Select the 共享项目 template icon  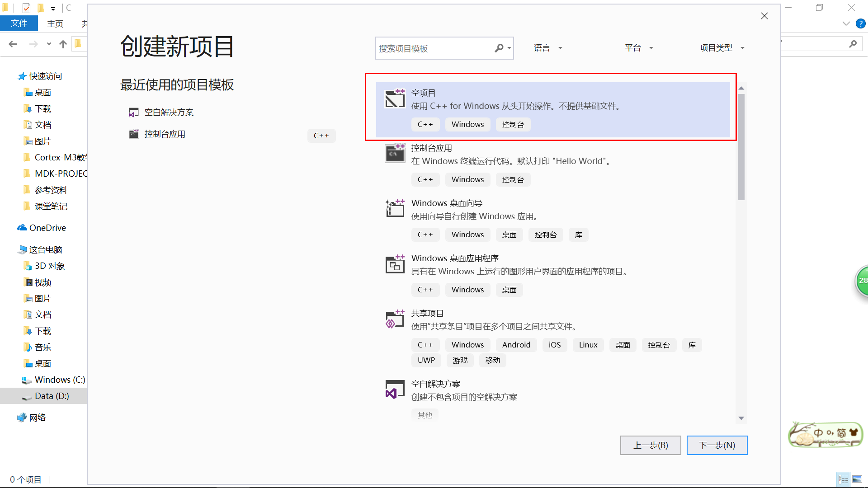[395, 319]
